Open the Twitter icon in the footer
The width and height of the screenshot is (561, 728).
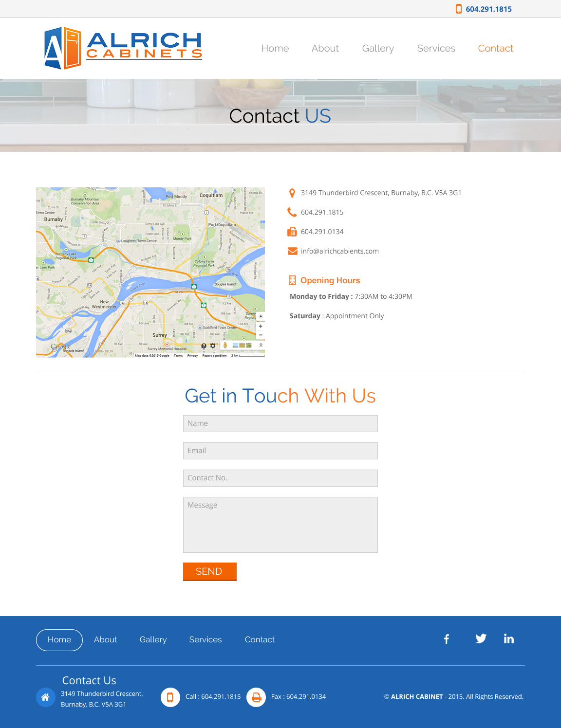(481, 638)
